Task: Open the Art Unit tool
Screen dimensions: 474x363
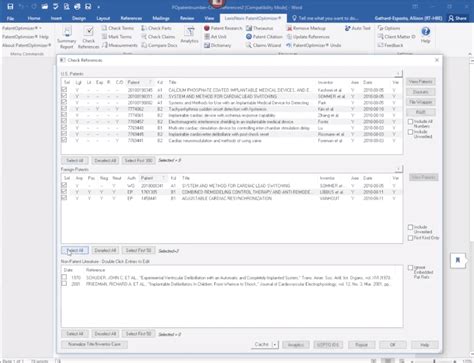Action: 215,37
